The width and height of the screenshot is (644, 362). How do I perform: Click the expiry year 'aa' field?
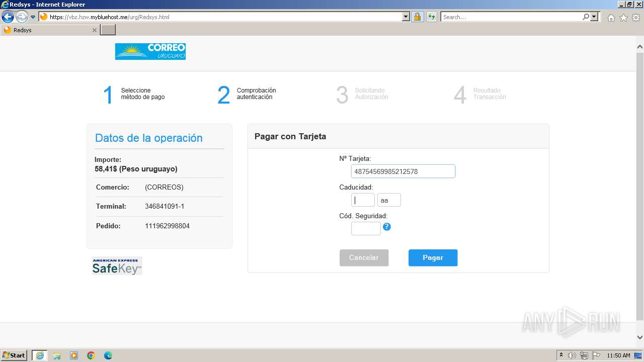389,200
